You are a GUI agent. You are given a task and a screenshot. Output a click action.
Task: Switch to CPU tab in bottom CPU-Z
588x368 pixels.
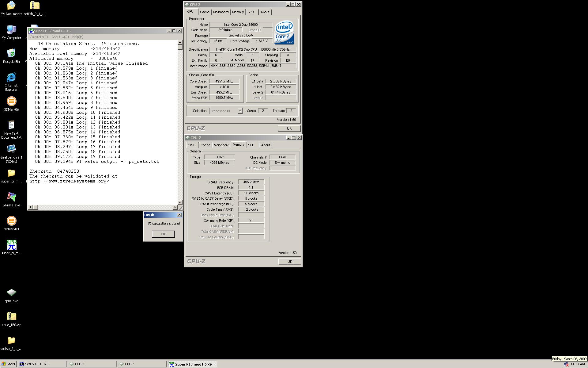[191, 145]
